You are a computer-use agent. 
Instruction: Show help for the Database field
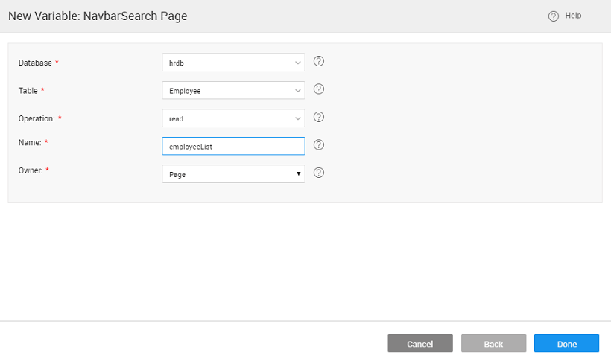(318, 62)
